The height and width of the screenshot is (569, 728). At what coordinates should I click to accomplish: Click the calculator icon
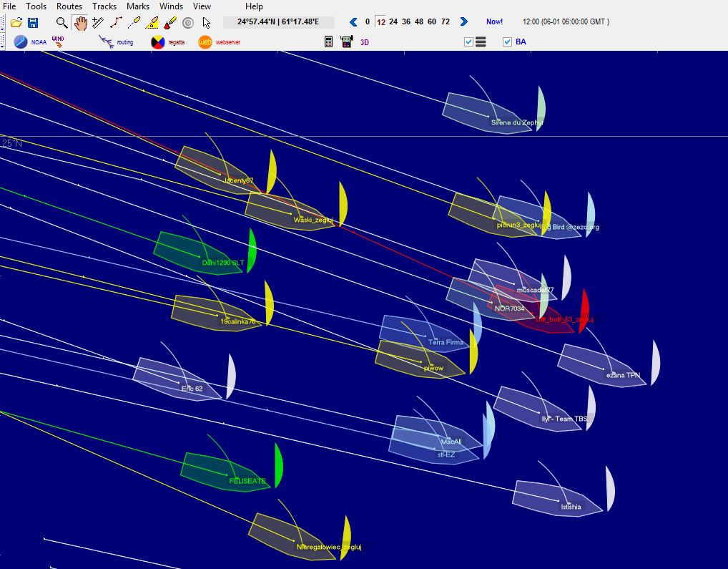329,42
